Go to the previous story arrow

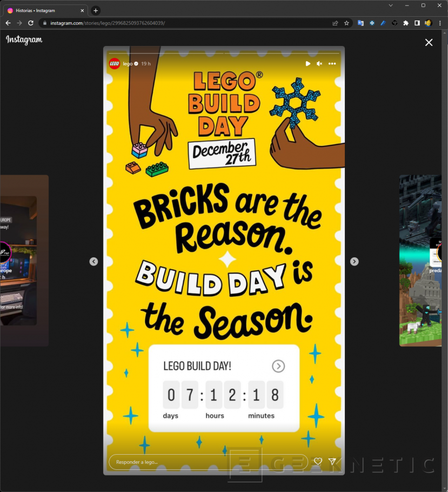click(x=93, y=262)
